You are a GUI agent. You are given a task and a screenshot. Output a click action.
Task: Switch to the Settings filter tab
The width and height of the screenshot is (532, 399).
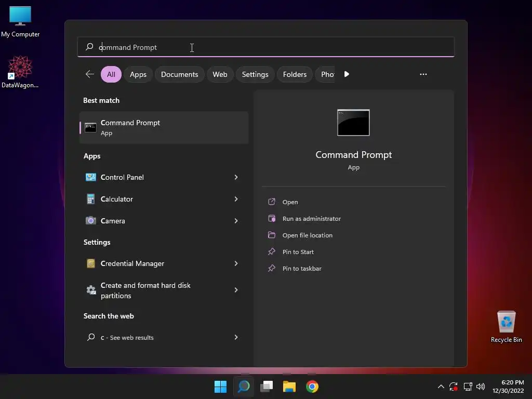(x=255, y=74)
